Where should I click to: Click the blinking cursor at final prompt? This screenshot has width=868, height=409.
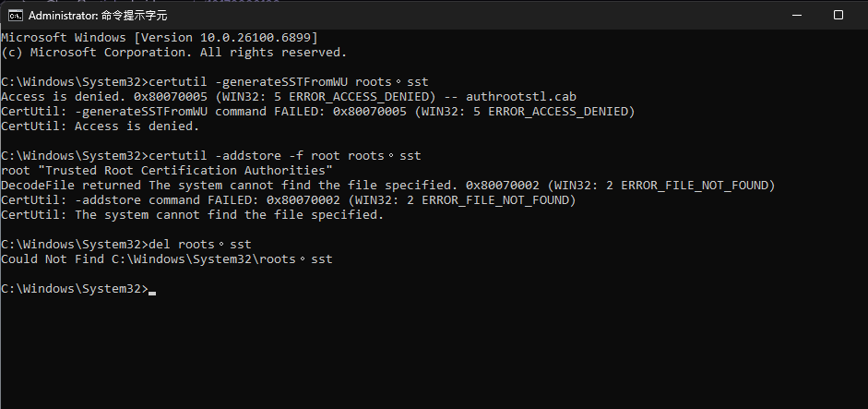(x=152, y=290)
